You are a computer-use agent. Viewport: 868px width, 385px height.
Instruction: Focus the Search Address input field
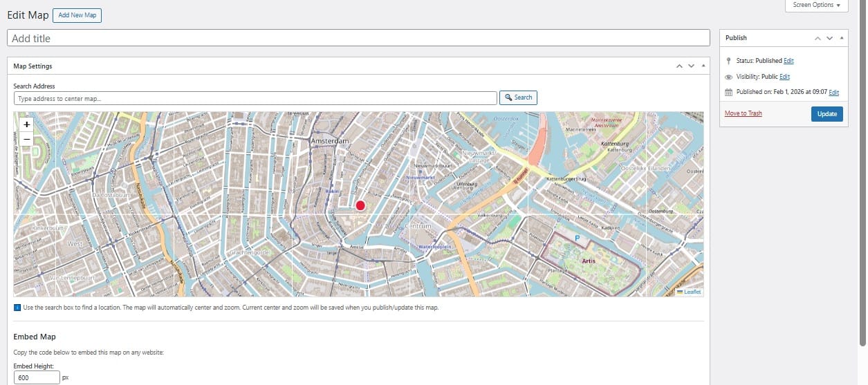coord(255,98)
